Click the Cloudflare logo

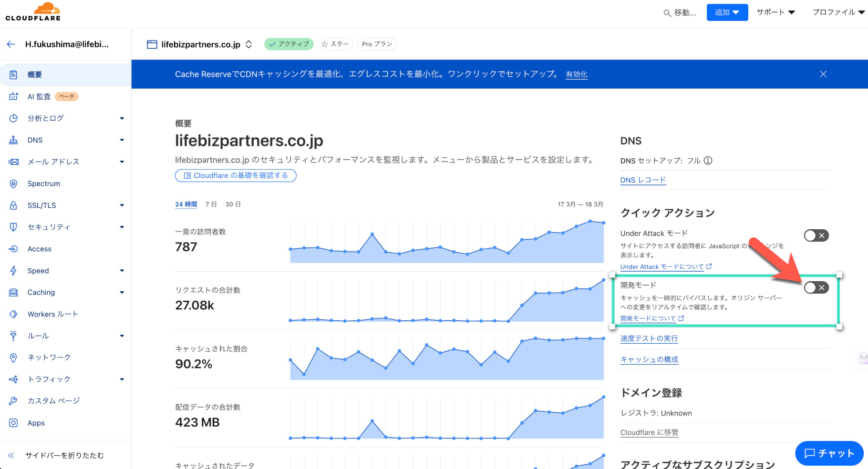click(x=33, y=12)
